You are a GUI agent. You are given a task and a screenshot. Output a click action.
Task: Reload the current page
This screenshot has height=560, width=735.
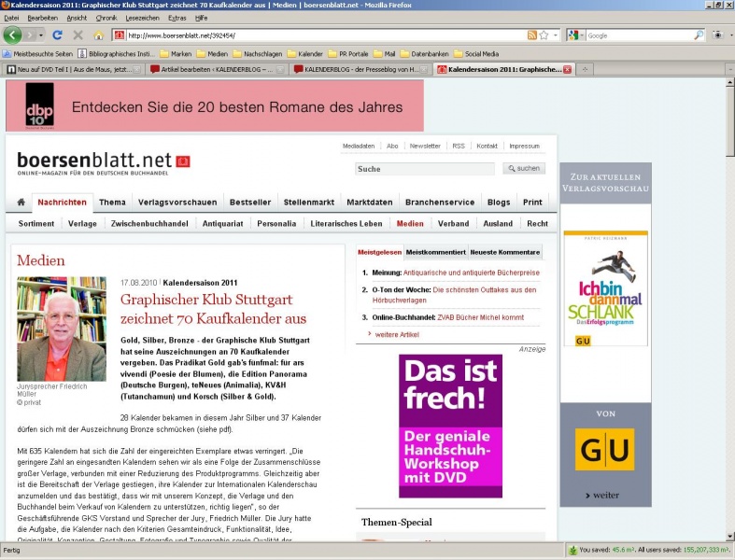pos(57,35)
